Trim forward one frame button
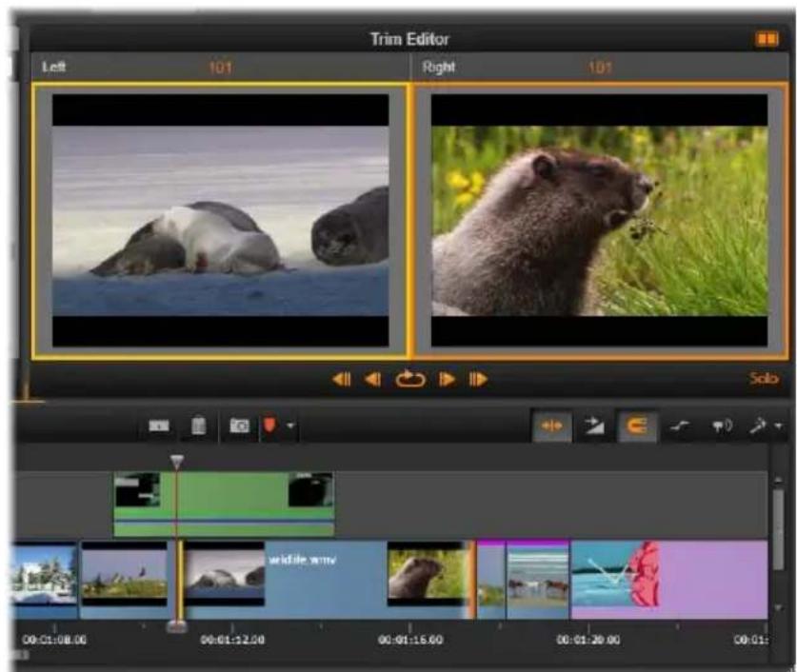 [x=447, y=380]
